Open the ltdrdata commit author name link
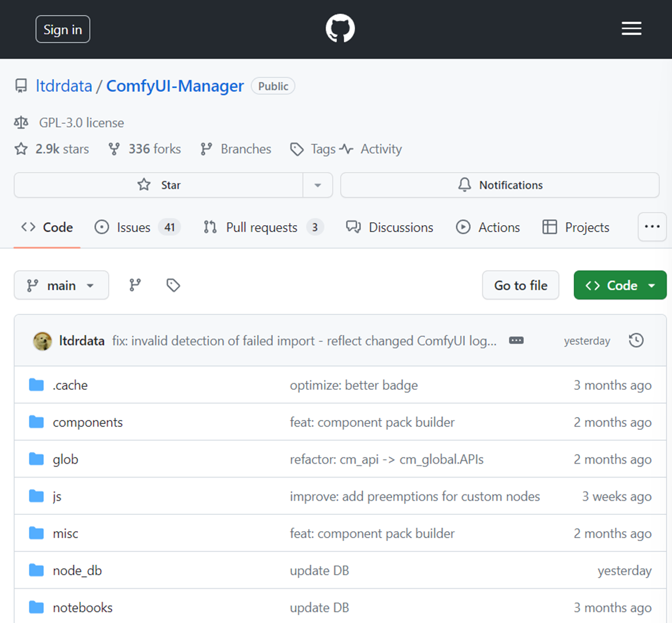 tap(81, 341)
